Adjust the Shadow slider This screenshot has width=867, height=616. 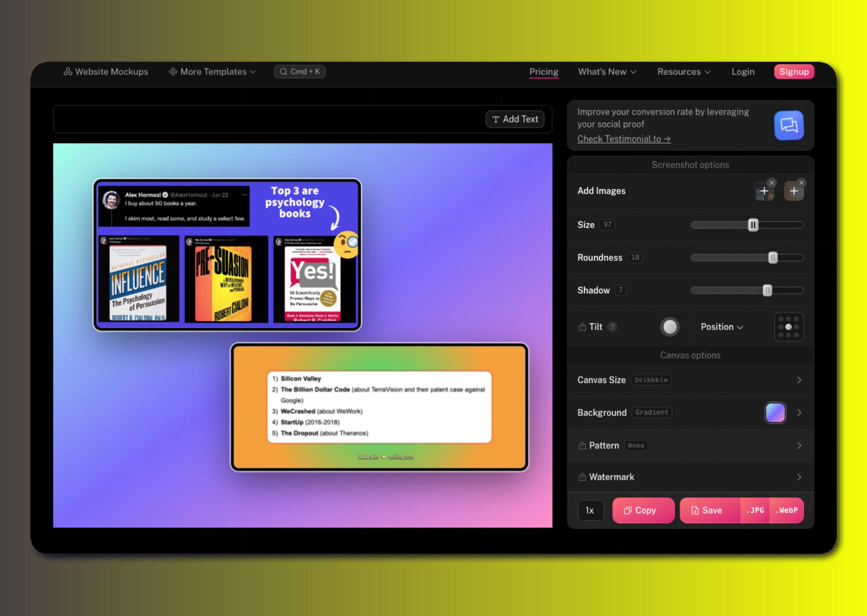[767, 290]
